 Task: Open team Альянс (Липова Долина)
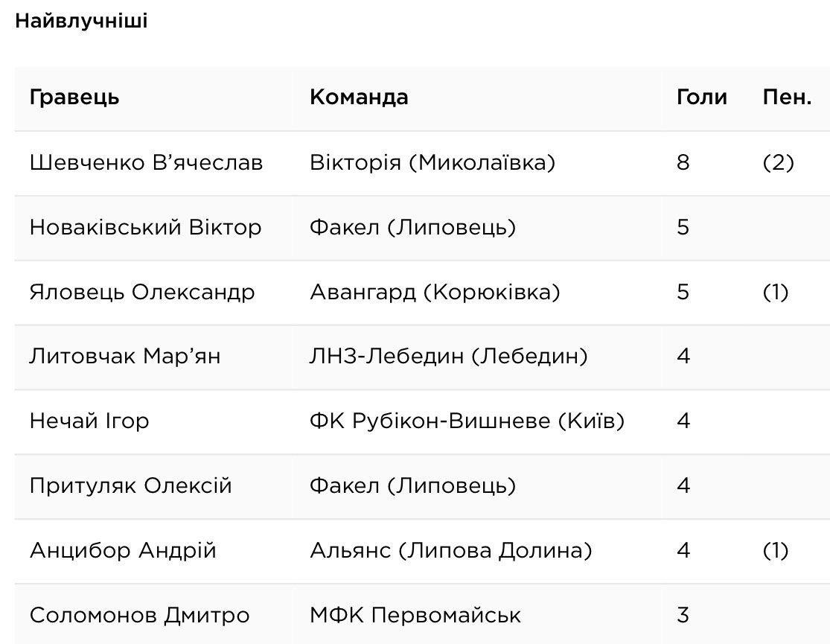click(451, 551)
